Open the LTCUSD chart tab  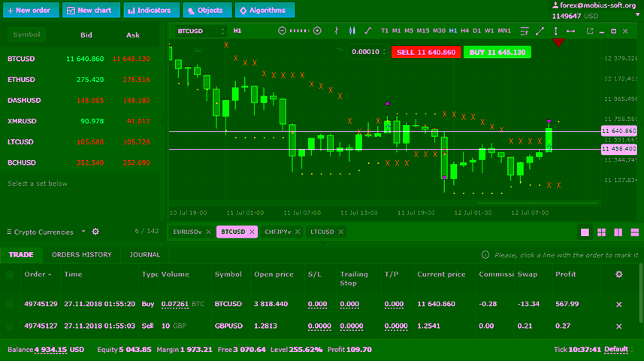coord(322,232)
